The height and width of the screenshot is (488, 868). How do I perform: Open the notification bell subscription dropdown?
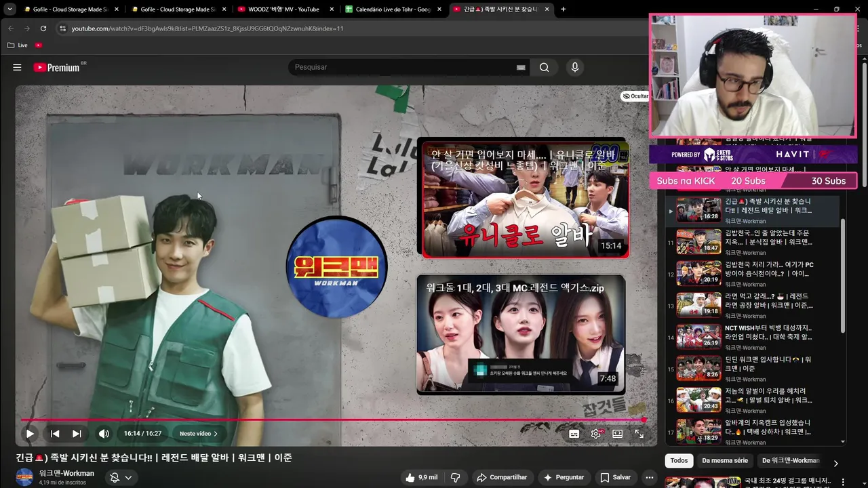pyautogui.click(x=121, y=478)
